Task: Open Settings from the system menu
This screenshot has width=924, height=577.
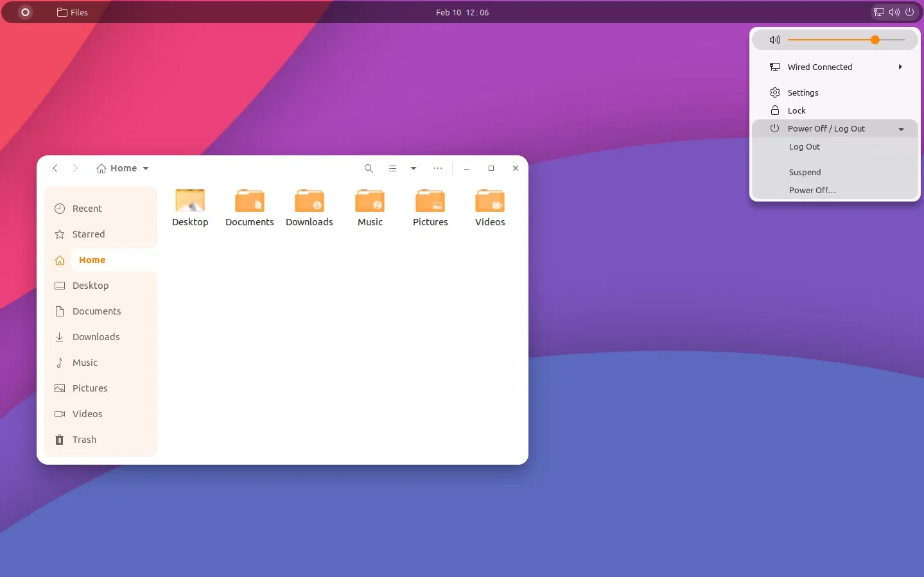Action: click(x=802, y=92)
